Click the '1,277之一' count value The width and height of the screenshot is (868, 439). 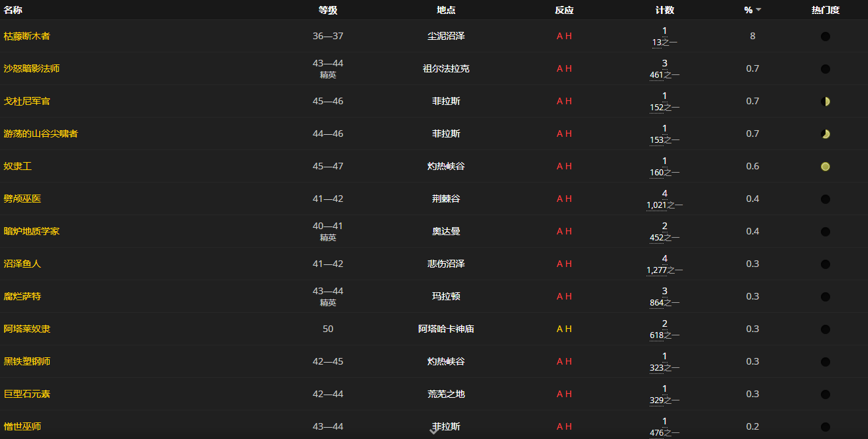point(665,270)
